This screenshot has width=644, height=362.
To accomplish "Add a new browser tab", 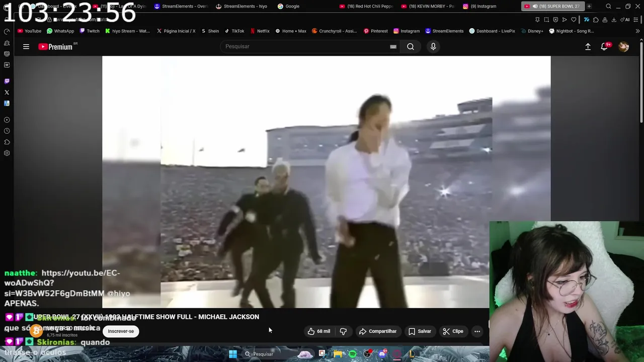I will point(589,7).
